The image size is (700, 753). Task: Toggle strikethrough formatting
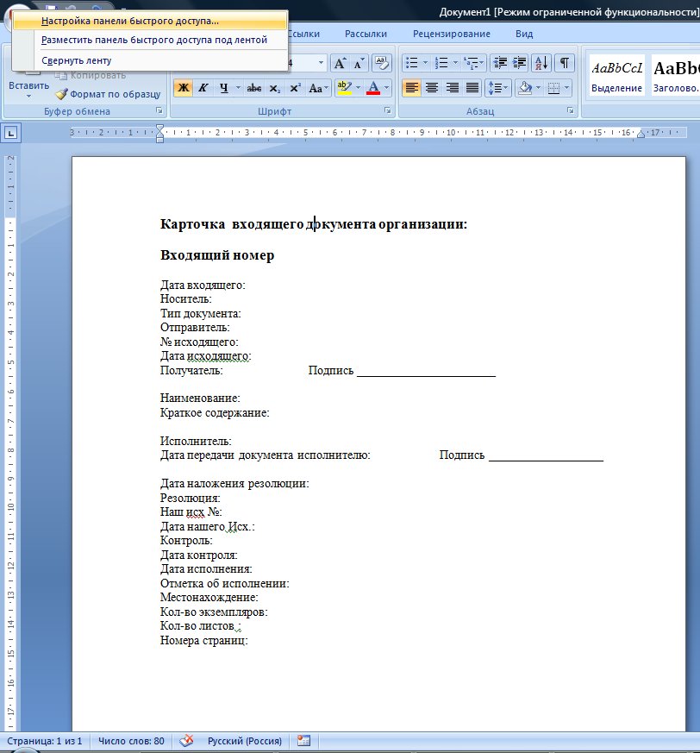pos(254,88)
